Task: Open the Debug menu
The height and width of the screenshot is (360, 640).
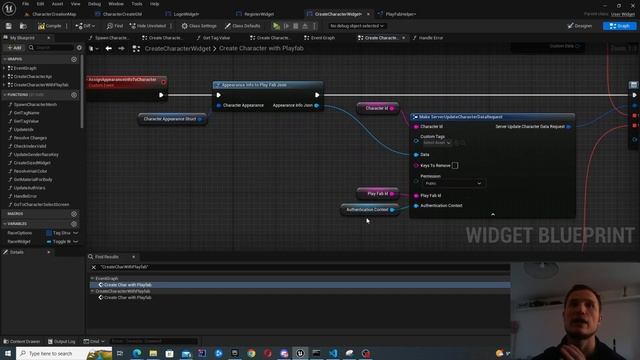Action: point(94,4)
